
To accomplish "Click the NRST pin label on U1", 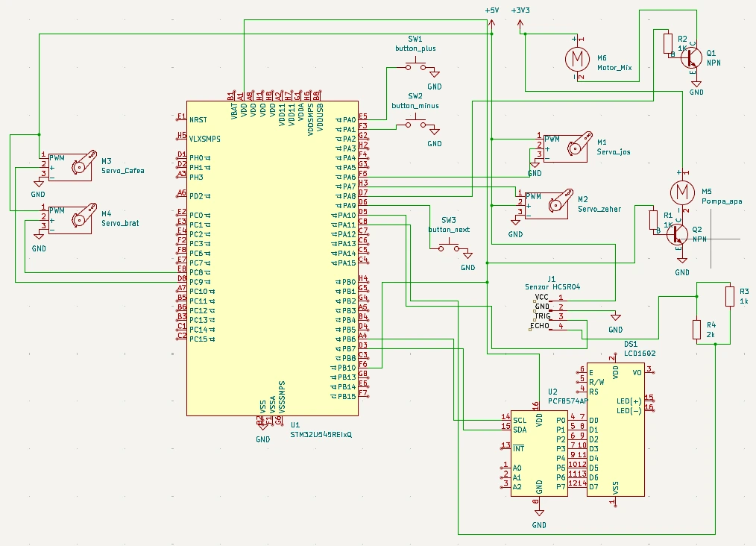I will [x=198, y=119].
